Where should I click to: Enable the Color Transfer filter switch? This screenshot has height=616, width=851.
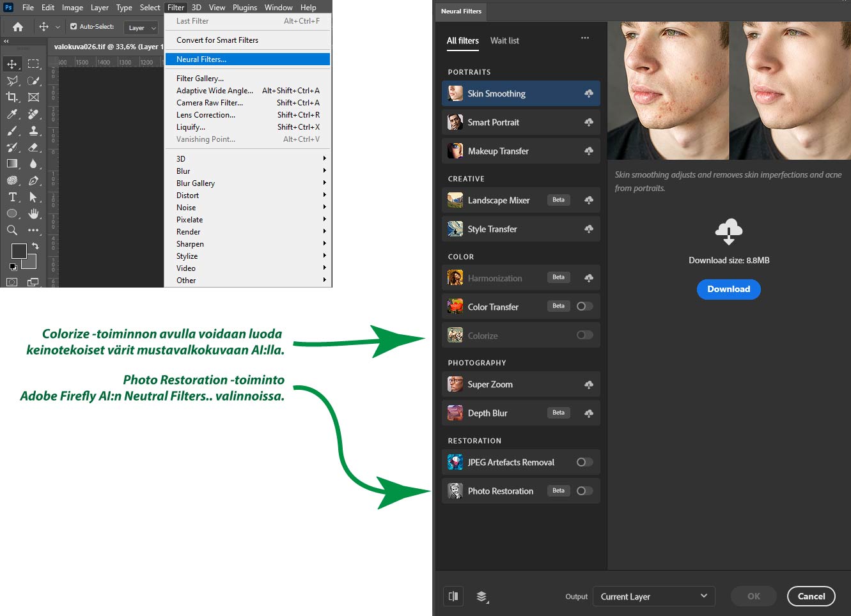pos(584,306)
